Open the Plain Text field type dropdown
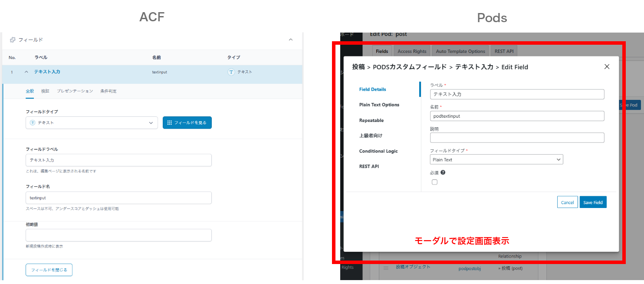This screenshot has height=284, width=644. tap(496, 159)
